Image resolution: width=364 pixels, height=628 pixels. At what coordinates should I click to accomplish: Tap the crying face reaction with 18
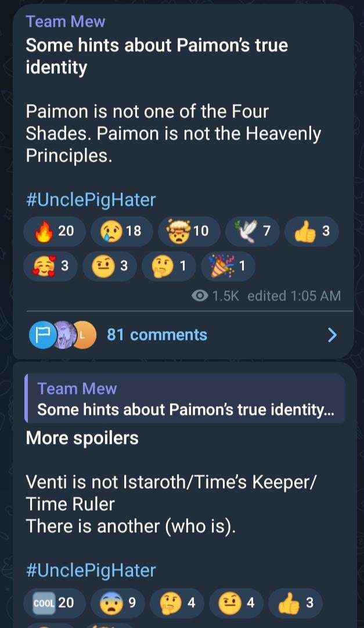[120, 231]
